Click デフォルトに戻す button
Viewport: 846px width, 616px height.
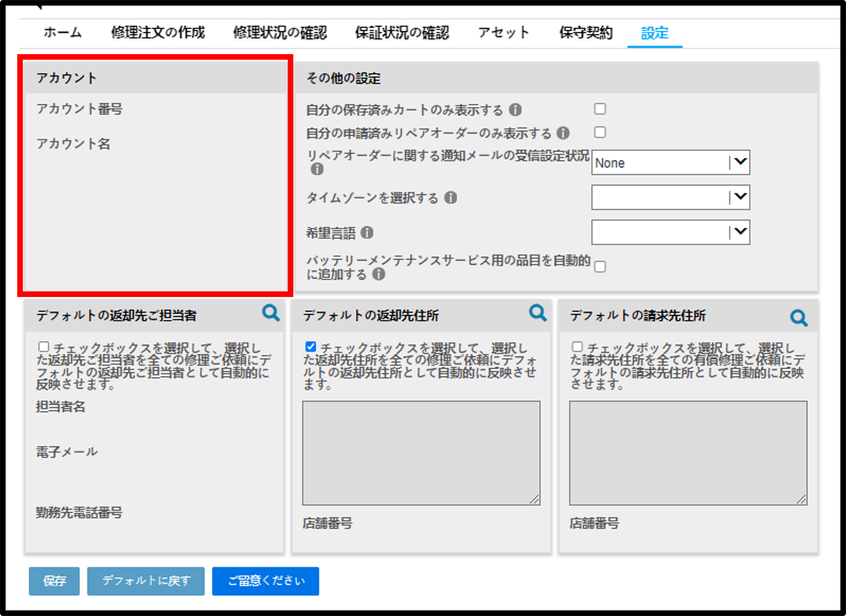pos(146,581)
